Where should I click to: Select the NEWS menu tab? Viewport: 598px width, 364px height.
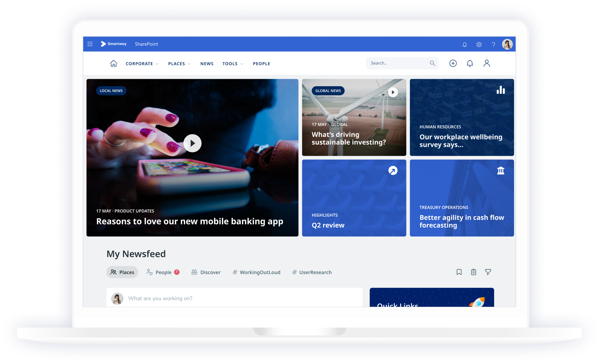click(207, 63)
